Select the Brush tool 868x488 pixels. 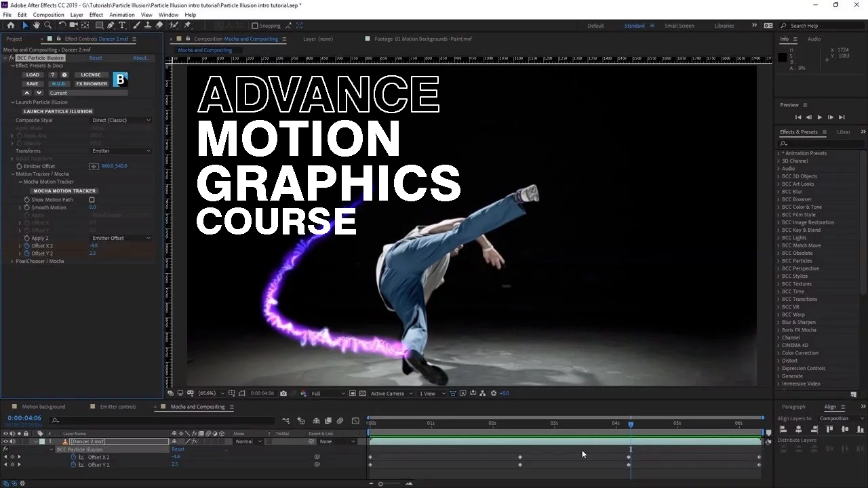[136, 25]
